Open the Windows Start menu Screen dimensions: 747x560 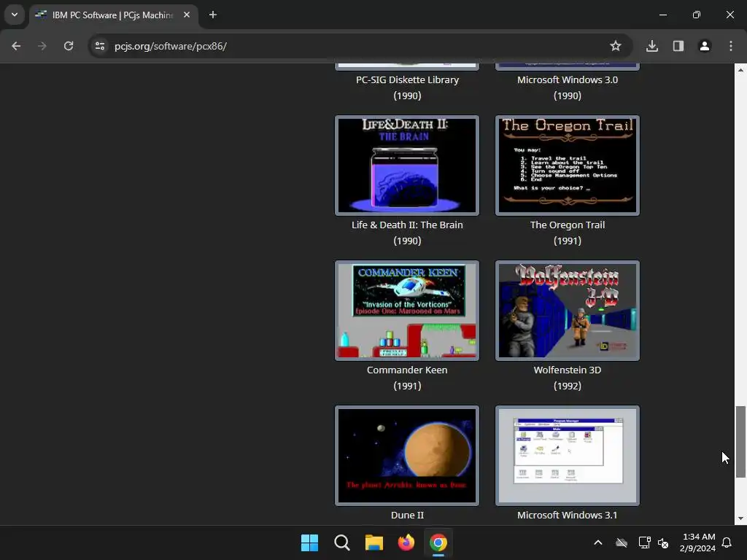click(309, 542)
